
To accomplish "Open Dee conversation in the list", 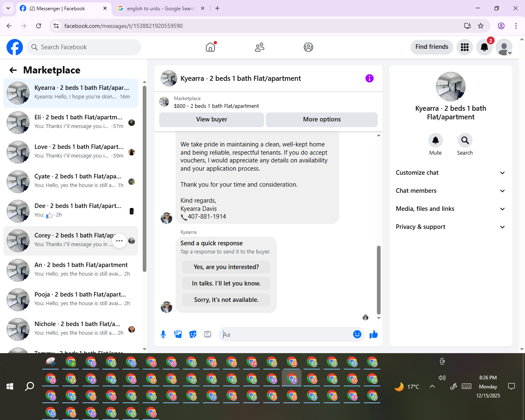I will 71,211.
